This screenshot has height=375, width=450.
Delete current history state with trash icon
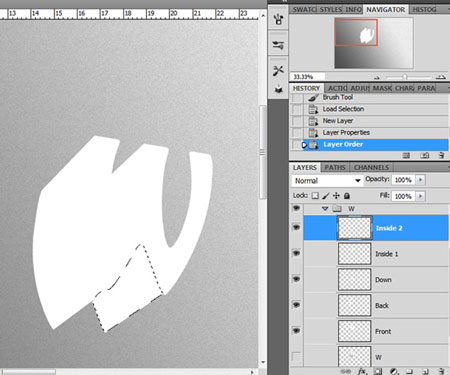tap(441, 155)
